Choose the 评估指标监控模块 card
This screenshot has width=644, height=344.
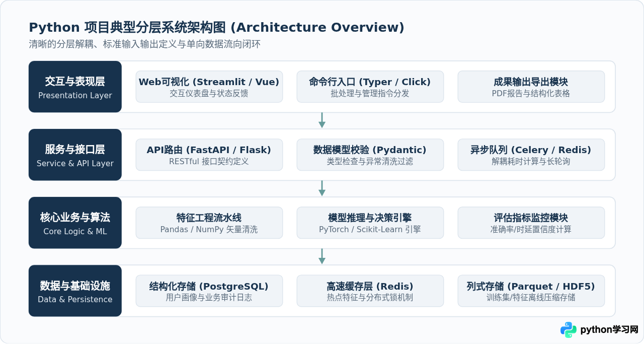click(531, 223)
